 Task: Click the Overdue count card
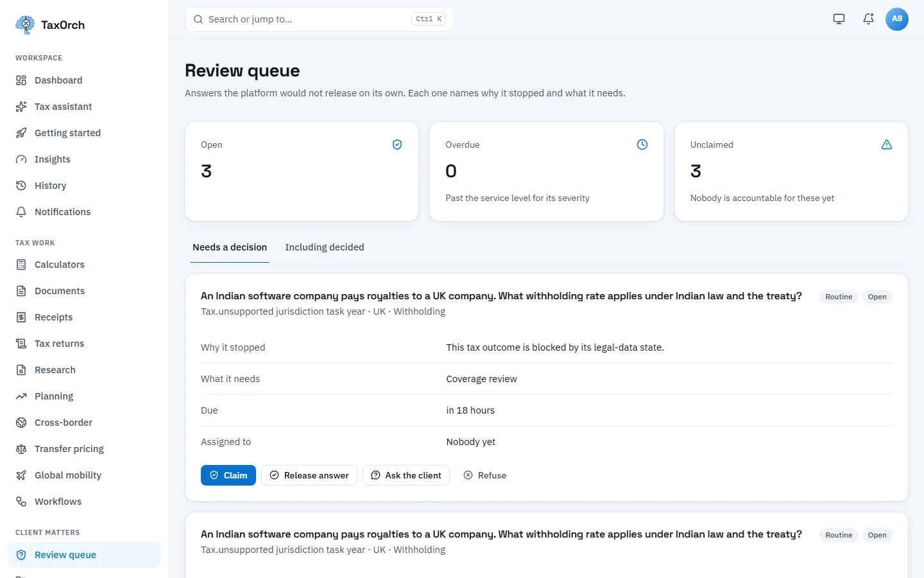pos(547,171)
